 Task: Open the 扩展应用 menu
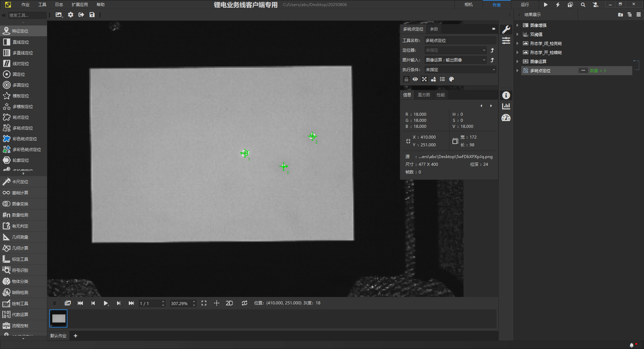tap(79, 5)
